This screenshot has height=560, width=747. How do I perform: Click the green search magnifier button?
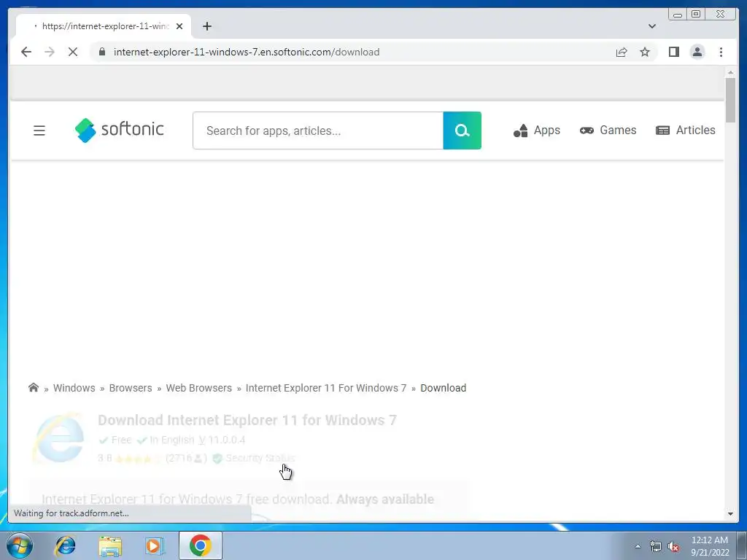click(462, 131)
